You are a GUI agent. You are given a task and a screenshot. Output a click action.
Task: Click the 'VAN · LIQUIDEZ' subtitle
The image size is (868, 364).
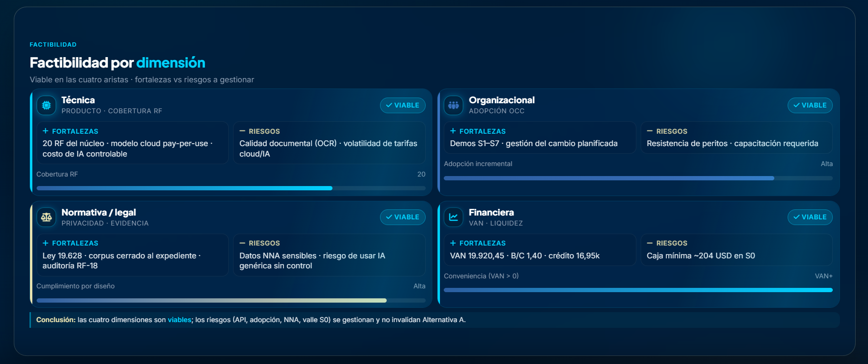[x=496, y=223]
